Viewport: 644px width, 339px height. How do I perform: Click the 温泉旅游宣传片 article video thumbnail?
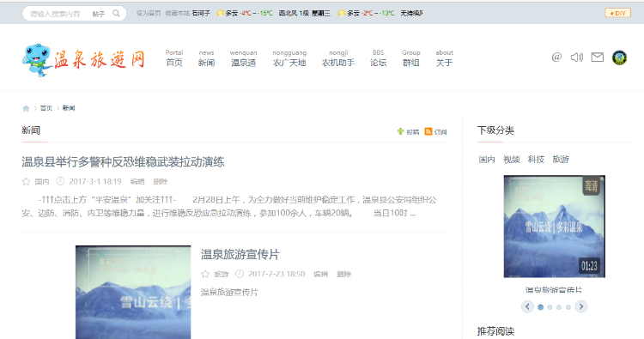[x=133, y=292]
